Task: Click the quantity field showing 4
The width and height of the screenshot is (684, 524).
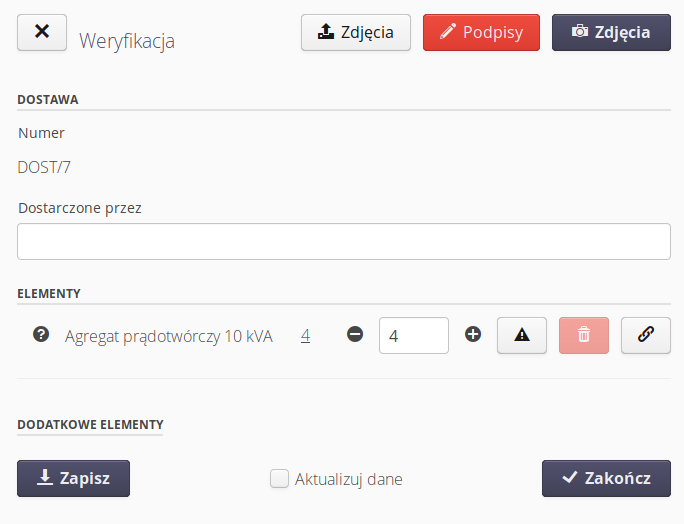Action: coord(413,336)
